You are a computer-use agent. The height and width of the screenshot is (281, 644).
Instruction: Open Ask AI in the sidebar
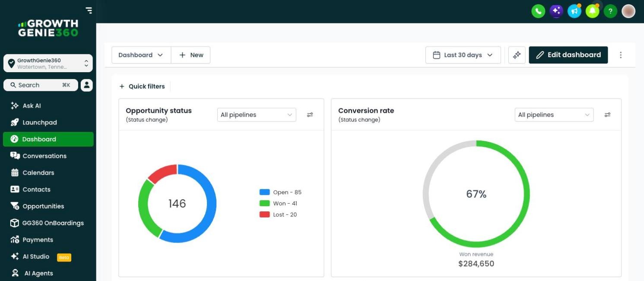click(48, 105)
